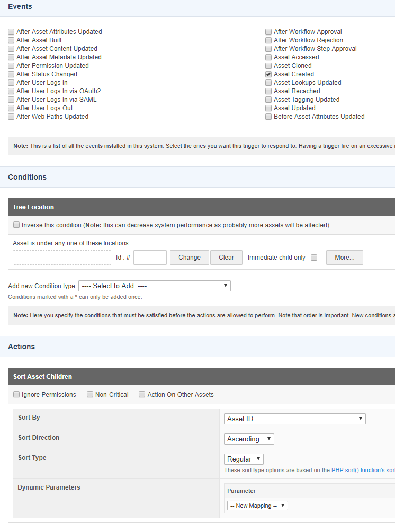Click the Dynamic Parameters label

click(x=49, y=487)
